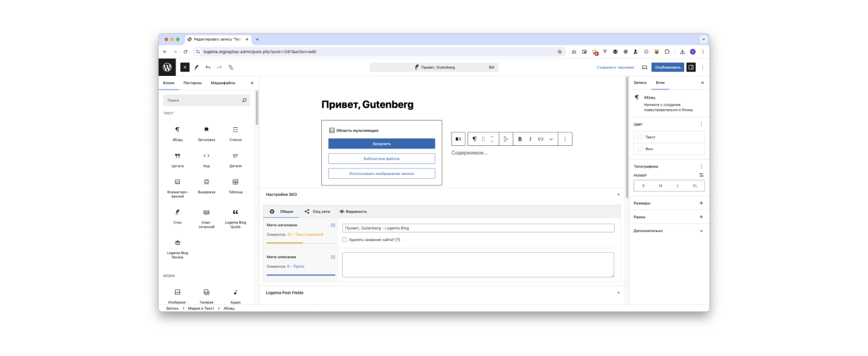Click the insert link toolbar button
868x356 pixels.
[x=541, y=139]
